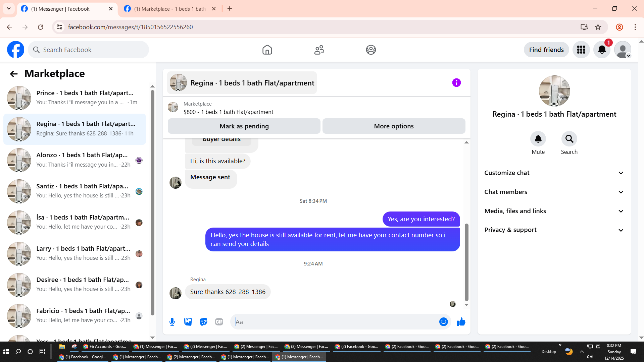
Task: Click the Search Facebook field
Action: click(89, 50)
